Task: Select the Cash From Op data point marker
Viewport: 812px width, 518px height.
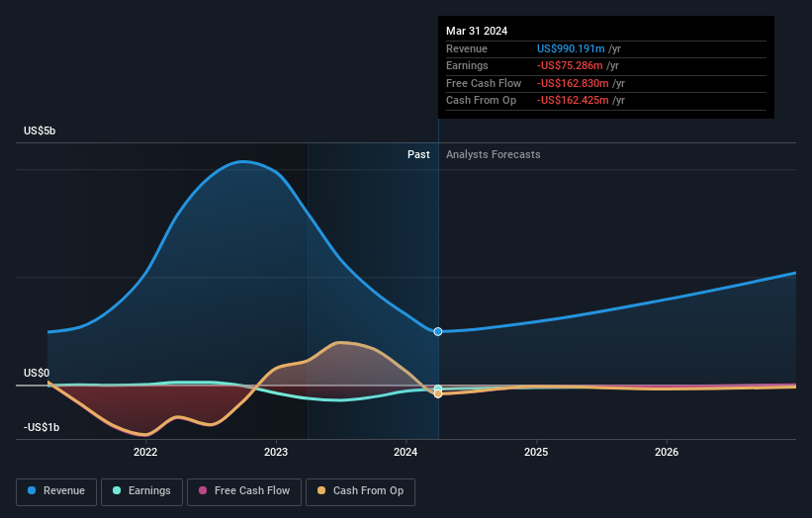Action: [438, 394]
